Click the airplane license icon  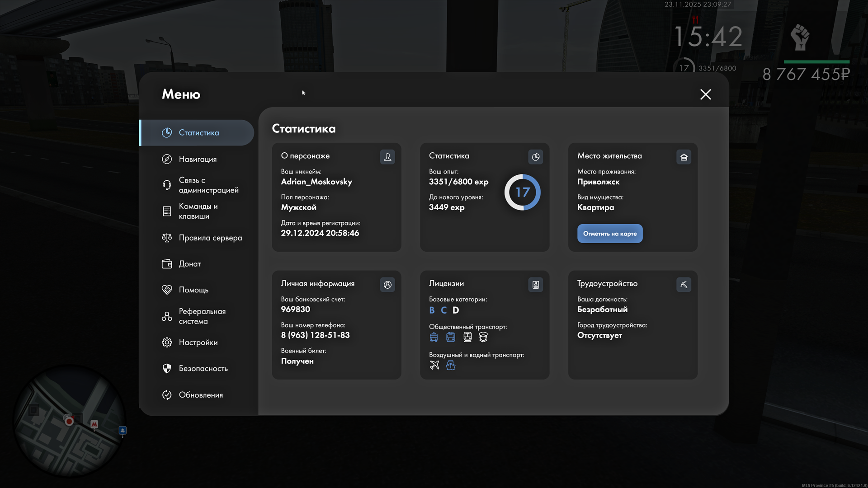pos(434,365)
